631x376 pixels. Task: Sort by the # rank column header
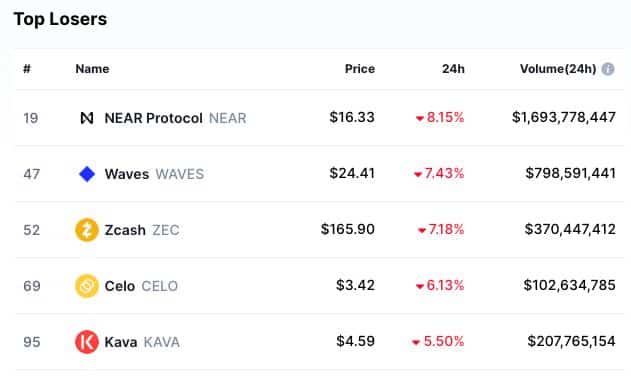coord(27,69)
